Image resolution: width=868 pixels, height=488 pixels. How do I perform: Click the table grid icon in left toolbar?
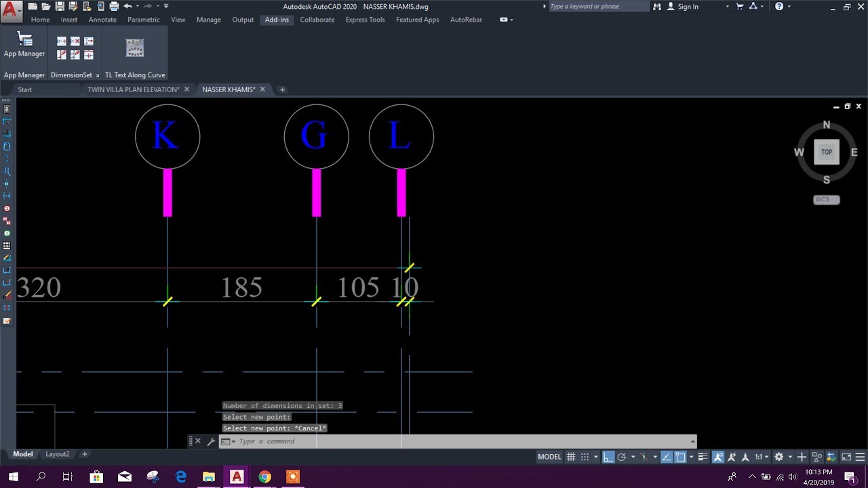7,245
